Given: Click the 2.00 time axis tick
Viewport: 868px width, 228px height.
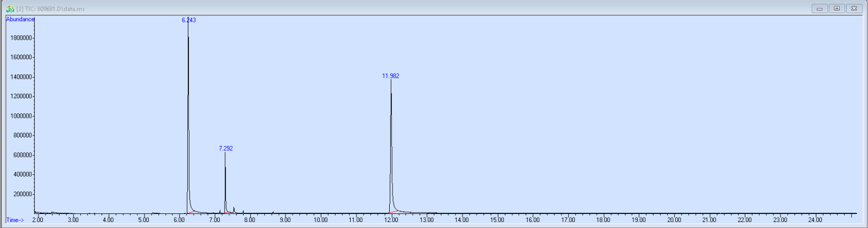Looking at the screenshot, I should point(37,220).
